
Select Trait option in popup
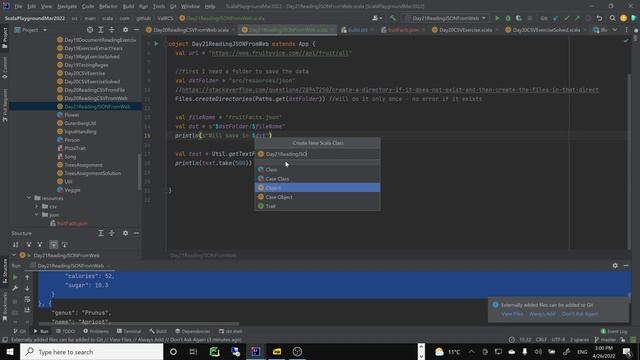click(x=318, y=206)
